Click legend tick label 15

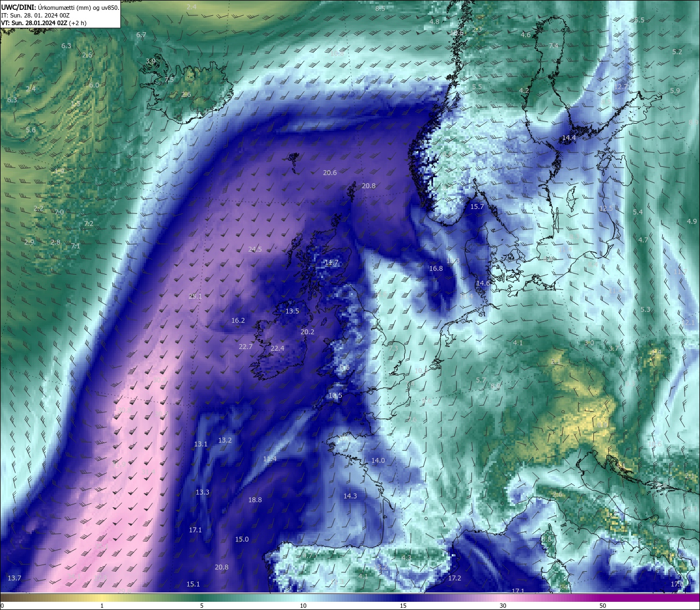pyautogui.click(x=403, y=606)
